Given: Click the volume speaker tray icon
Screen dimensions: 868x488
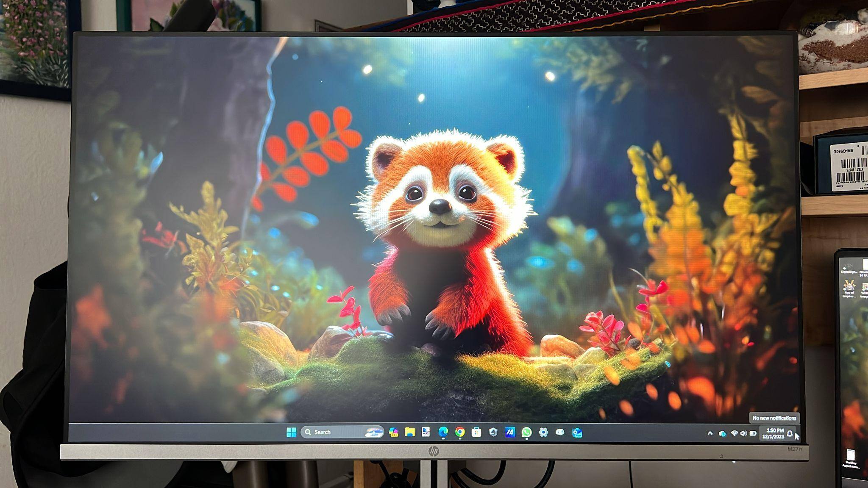Looking at the screenshot, I should click(x=743, y=433).
